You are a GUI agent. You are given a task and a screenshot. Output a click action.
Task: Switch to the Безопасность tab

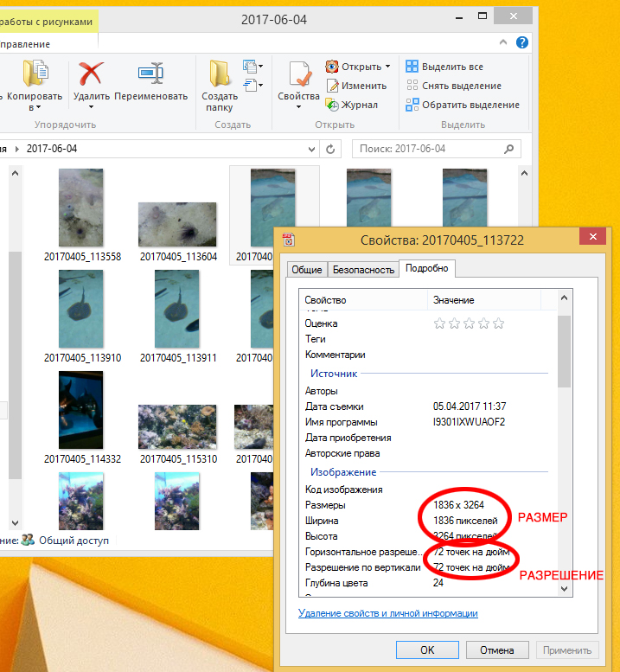pos(363,270)
